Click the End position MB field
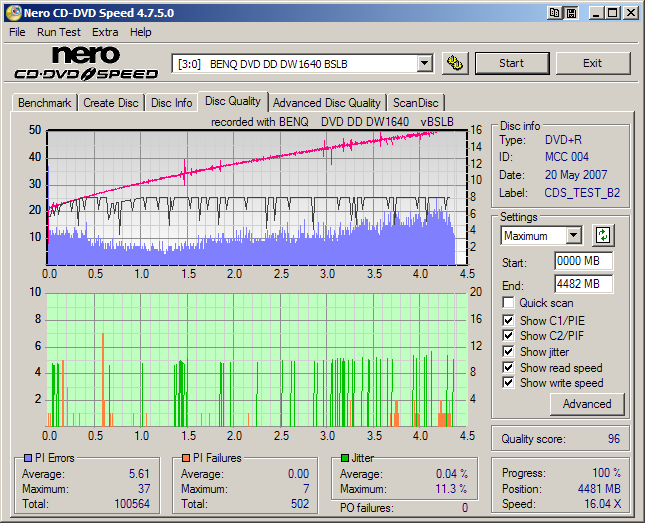Screen dimensions: 645x523 (583, 283)
